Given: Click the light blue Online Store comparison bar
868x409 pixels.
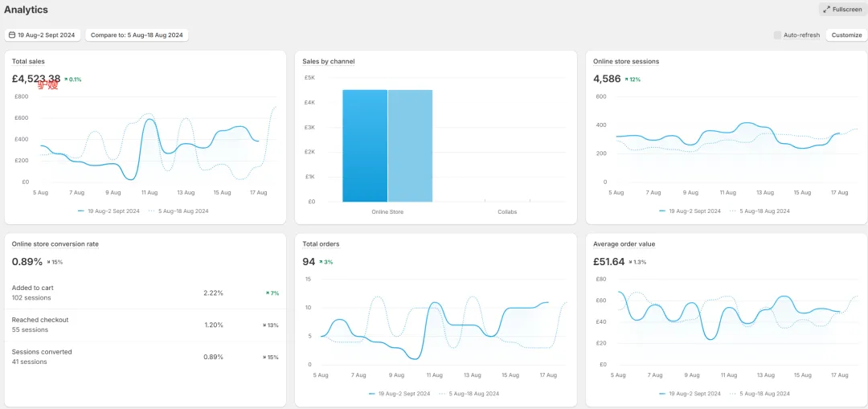Looking at the screenshot, I should coord(410,145).
